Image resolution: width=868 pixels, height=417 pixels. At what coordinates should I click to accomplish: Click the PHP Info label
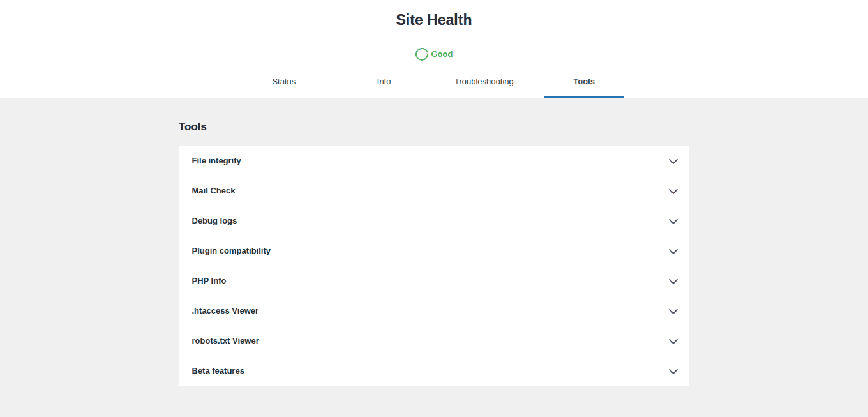(209, 281)
